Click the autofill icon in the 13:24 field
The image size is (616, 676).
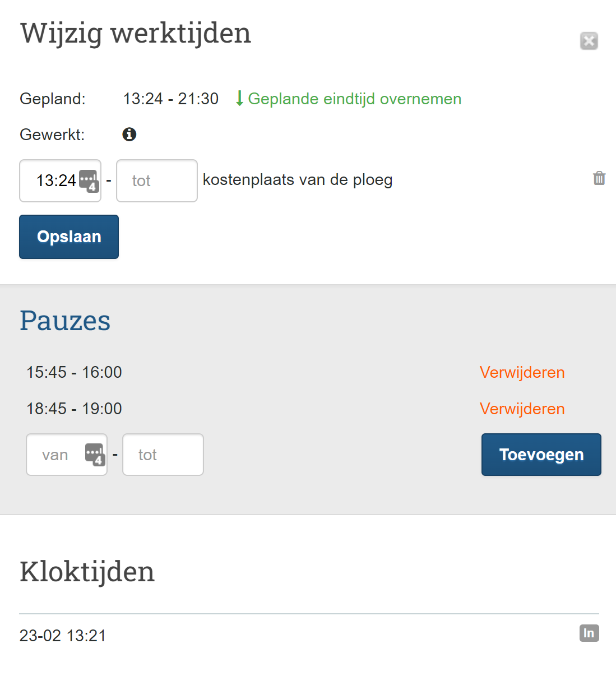click(89, 180)
